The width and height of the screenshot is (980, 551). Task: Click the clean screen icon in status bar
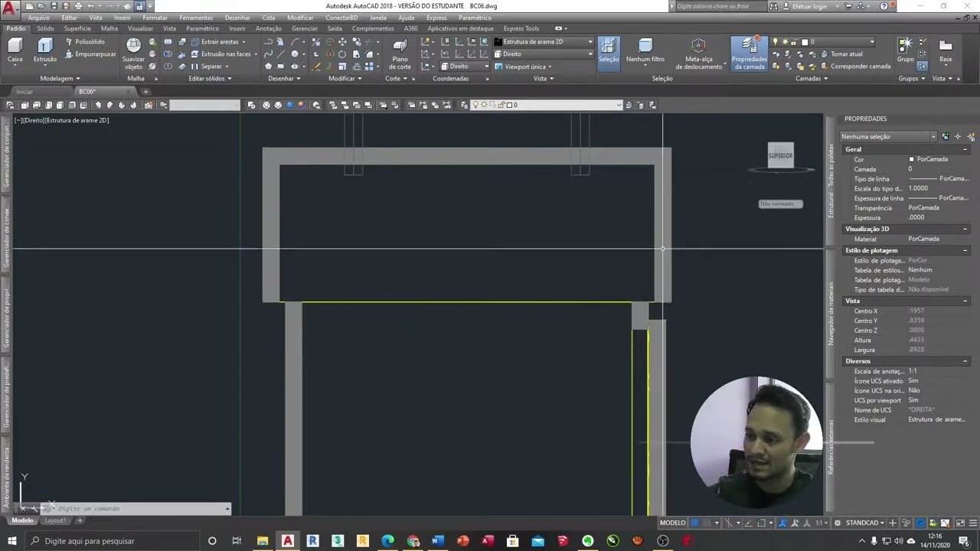961,523
